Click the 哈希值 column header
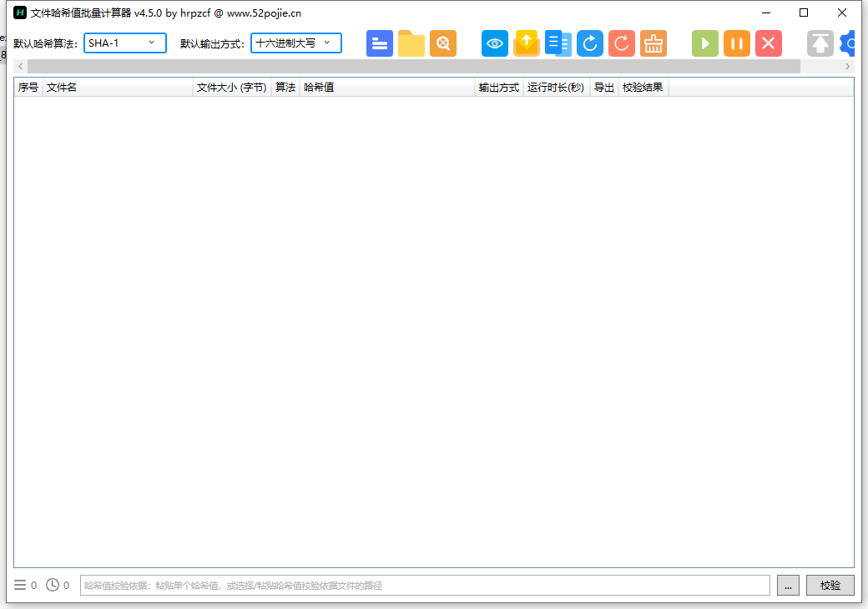 click(x=387, y=88)
